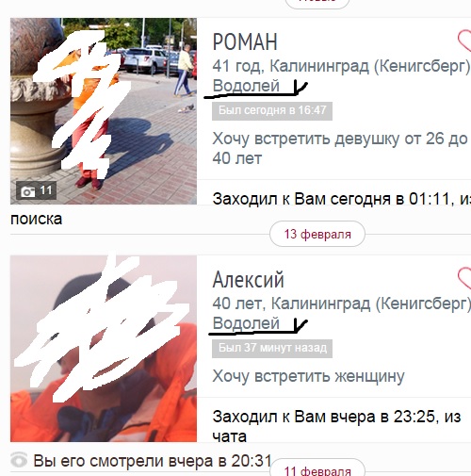Viewport: 471px width, 476px height.
Task: Open РОМАН's profile name link
Action: 245,42
